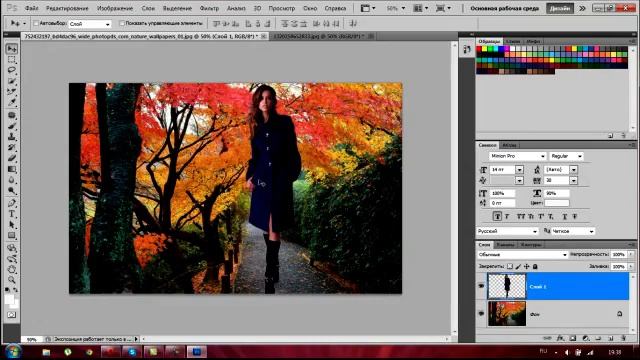Select the Rectangle shape tool

12,236
